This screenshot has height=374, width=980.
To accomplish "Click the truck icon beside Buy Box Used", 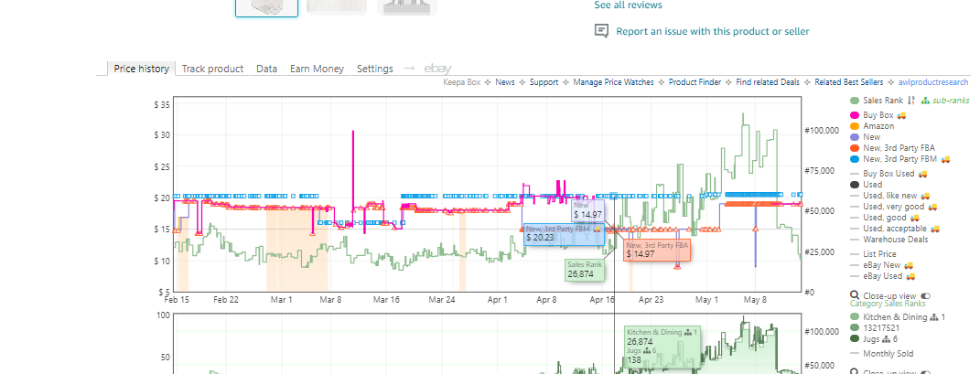I will tap(922, 174).
